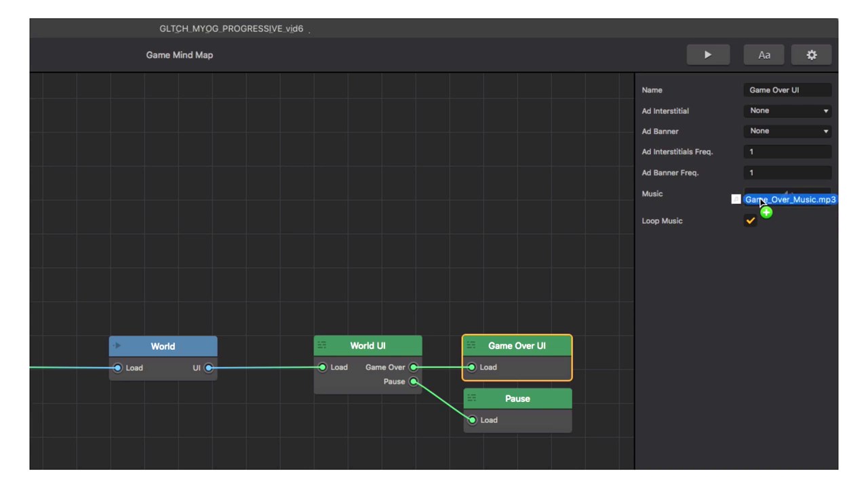Click the World UI Game Over output port
The image size is (868, 488).
(x=413, y=367)
